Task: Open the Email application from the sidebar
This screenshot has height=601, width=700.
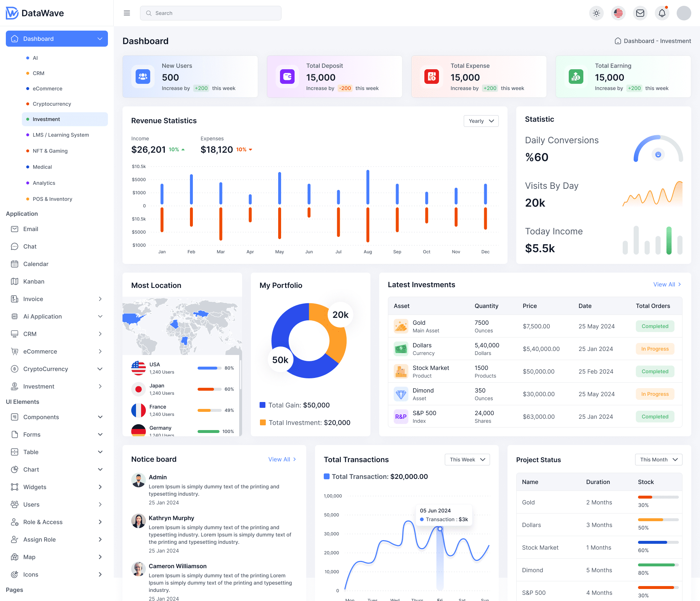Action: [x=31, y=229]
